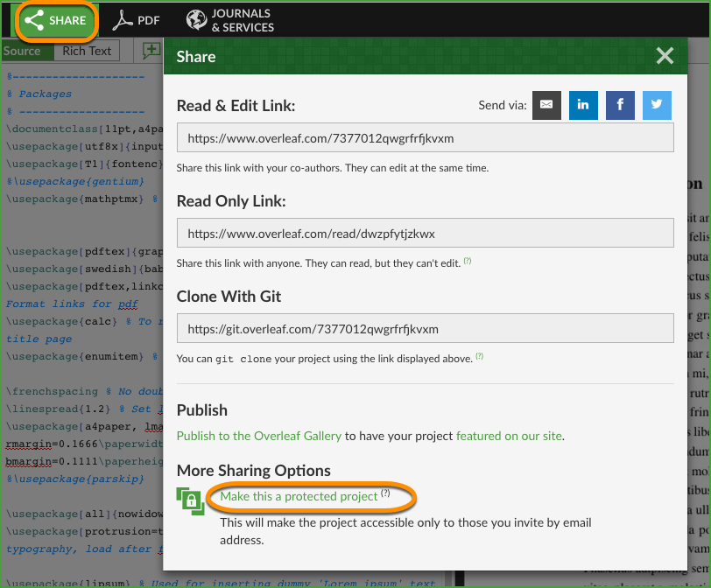Click the \usepackage{gentium} comment line
The image size is (711, 588).
click(x=75, y=181)
